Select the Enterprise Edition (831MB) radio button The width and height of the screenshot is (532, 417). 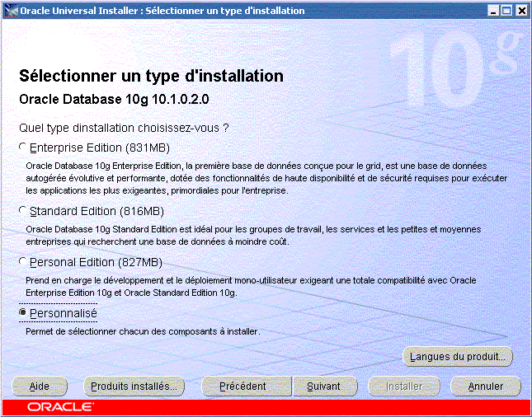(x=23, y=148)
